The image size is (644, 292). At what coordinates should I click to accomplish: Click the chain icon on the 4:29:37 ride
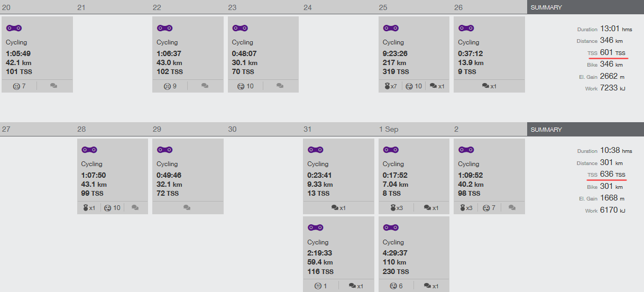coord(391,228)
